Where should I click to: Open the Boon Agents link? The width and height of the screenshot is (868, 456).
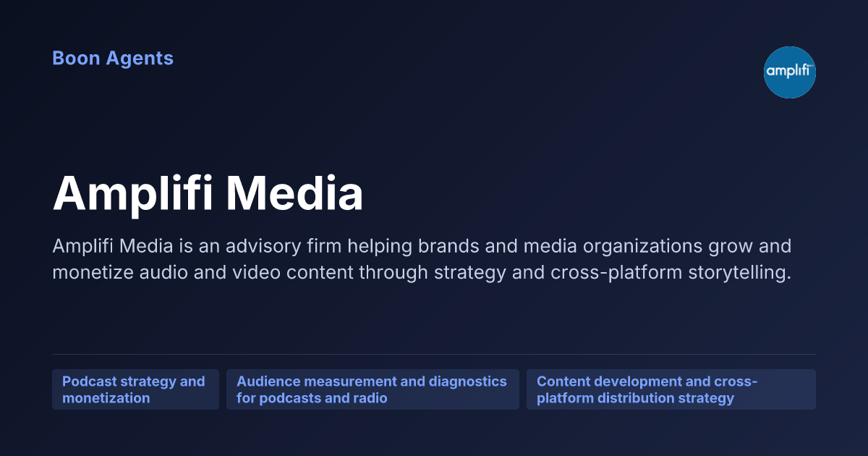pos(113,59)
